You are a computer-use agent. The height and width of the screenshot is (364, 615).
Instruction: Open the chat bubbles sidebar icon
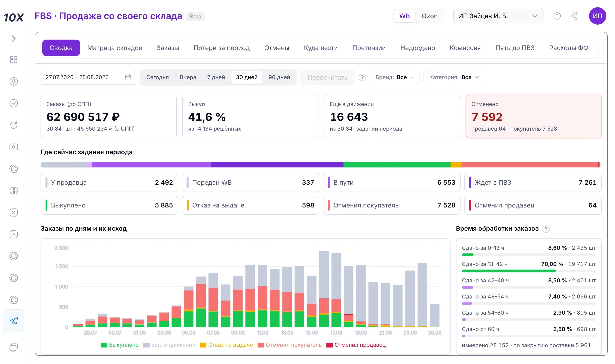13,348
